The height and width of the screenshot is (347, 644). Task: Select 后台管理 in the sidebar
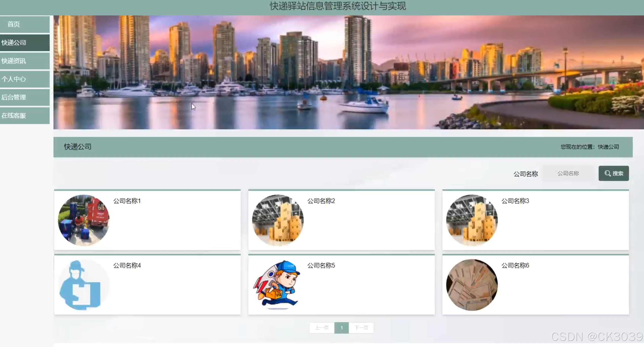pyautogui.click(x=14, y=97)
